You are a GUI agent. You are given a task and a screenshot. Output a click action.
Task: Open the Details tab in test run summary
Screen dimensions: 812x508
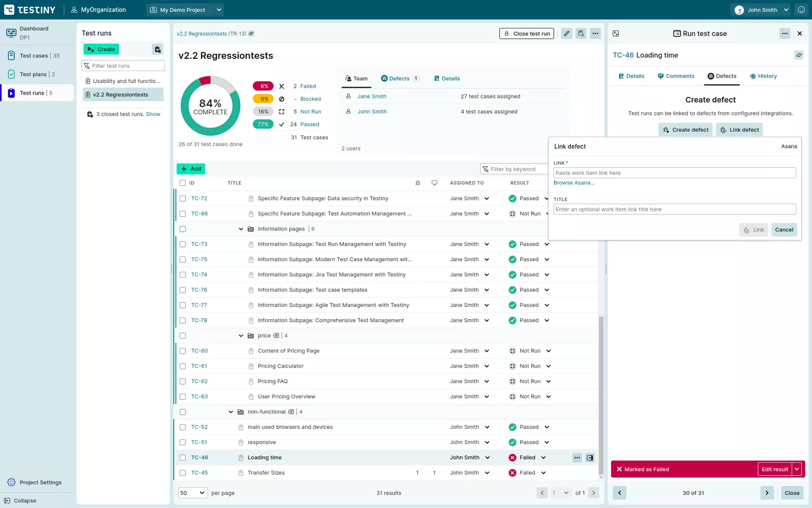447,79
